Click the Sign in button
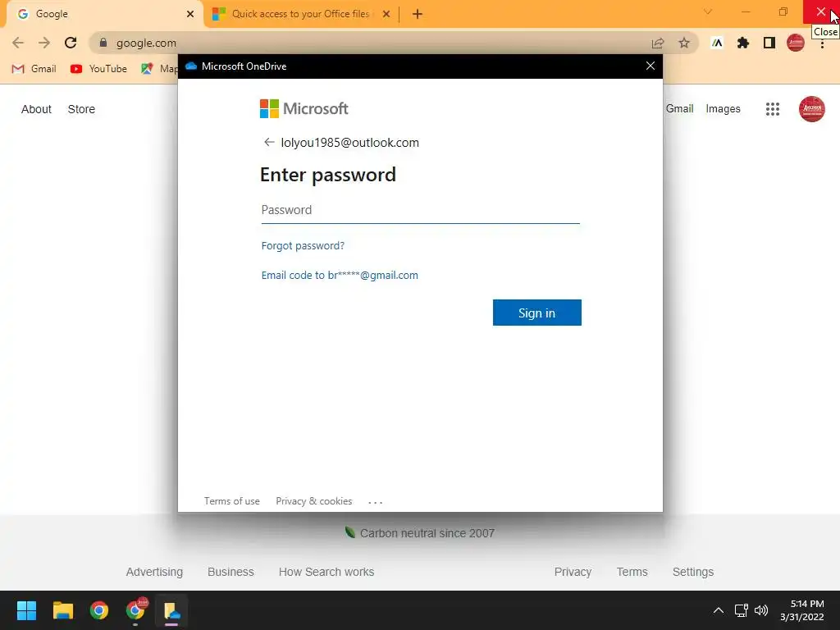 (x=536, y=313)
